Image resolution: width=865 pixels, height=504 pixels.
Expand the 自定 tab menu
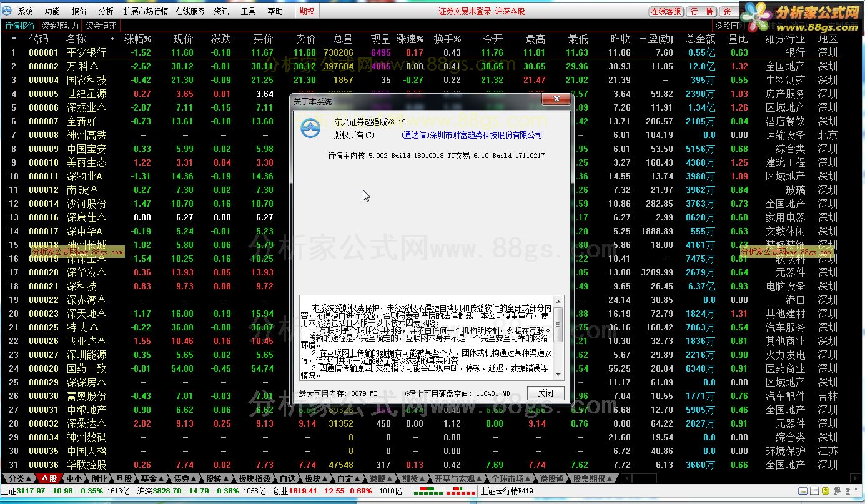358,478
